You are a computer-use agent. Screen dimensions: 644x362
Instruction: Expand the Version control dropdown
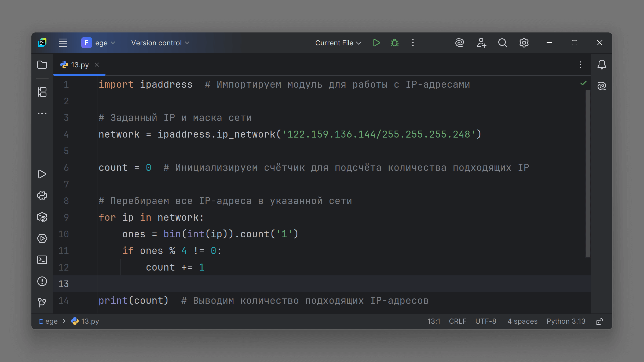pos(160,43)
